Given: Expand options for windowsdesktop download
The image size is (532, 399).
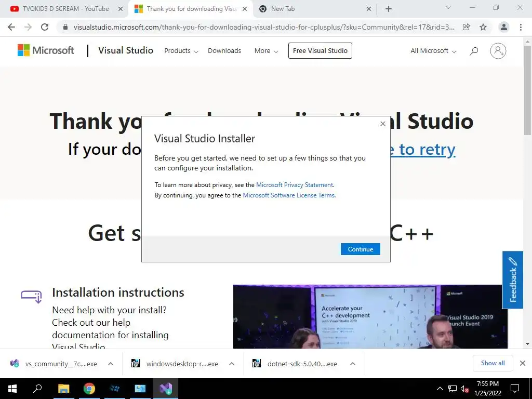Looking at the screenshot, I should (232, 364).
